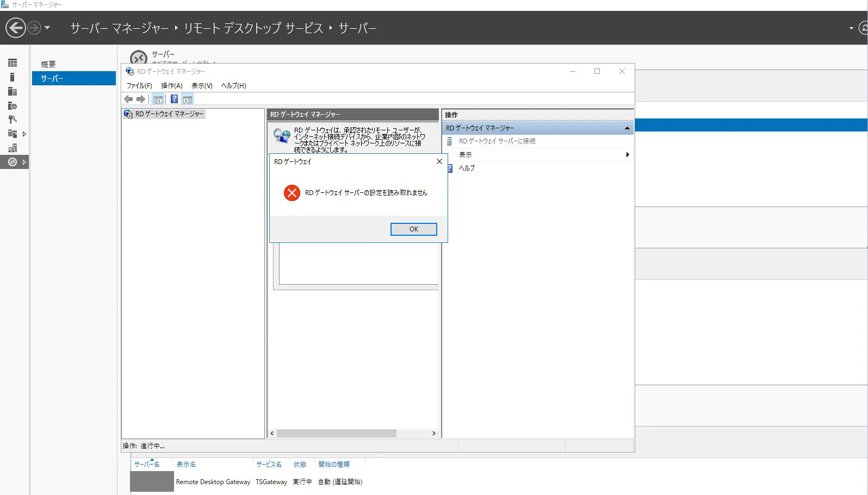Open the ファイル(F) menu
The image size is (868, 495).
pos(139,86)
